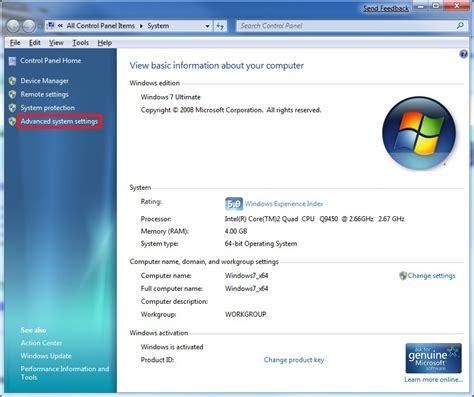474x397 pixels.
Task: Open the Windows Experience Index link
Action: [284, 204]
